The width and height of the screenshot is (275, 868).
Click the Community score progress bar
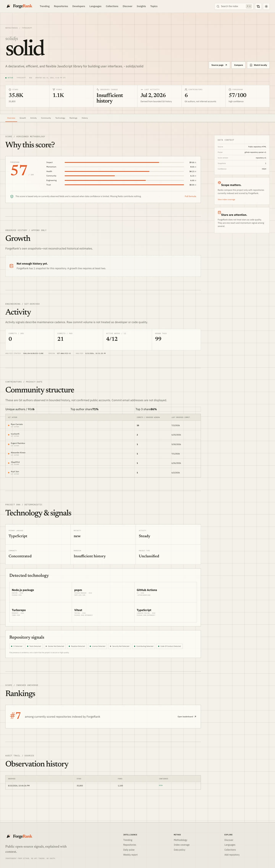coord(124,176)
